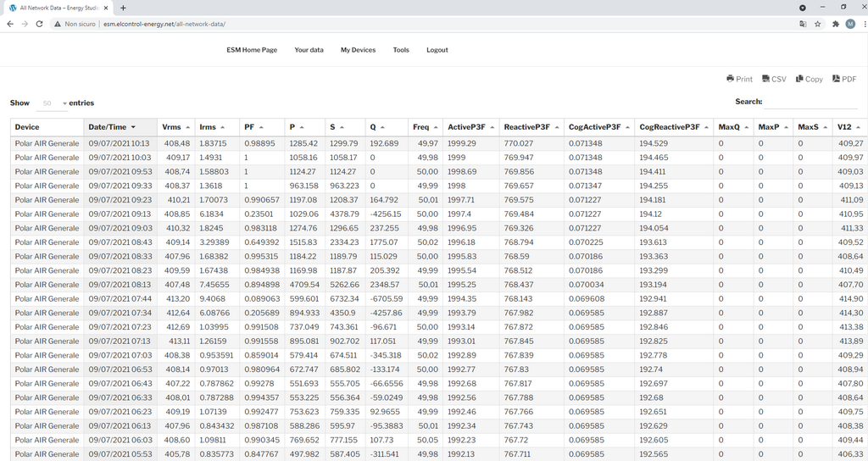Click the Chrome profile avatar

[x=849, y=24]
